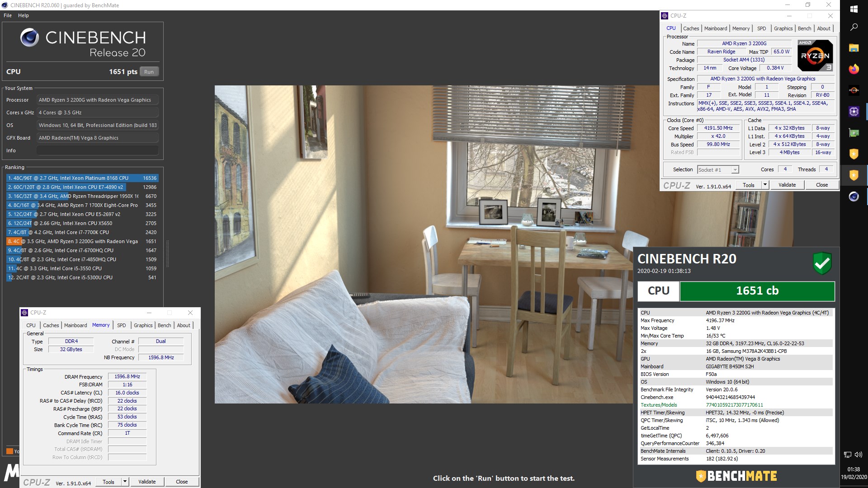This screenshot has height=488, width=868.
Task: Click the display/project tray icon beside volume
Action: pos(848,455)
